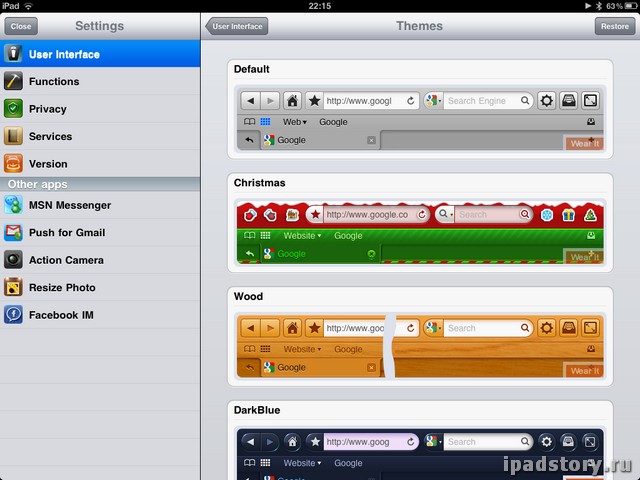The height and width of the screenshot is (480, 640).
Task: Tap the Services book icon
Action: click(13, 137)
